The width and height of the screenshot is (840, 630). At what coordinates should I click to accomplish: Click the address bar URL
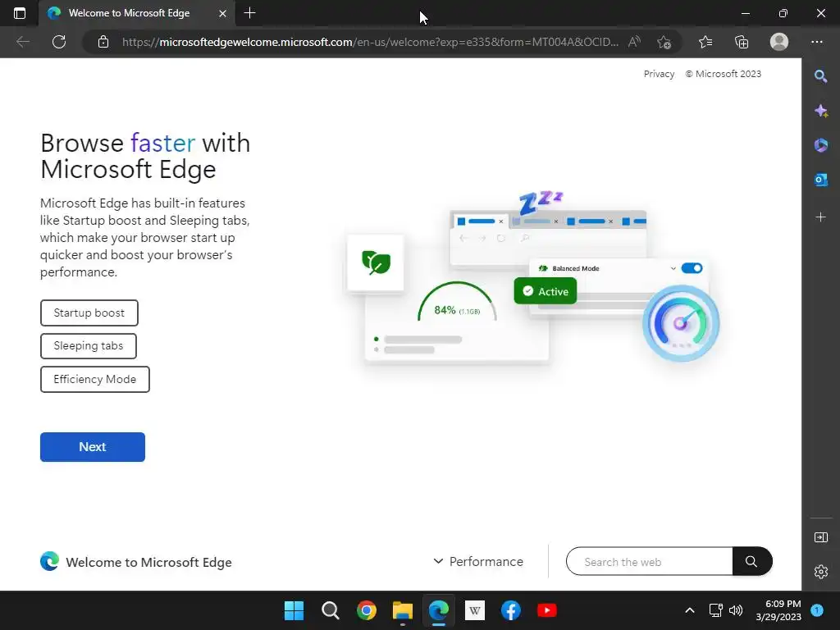click(x=370, y=42)
